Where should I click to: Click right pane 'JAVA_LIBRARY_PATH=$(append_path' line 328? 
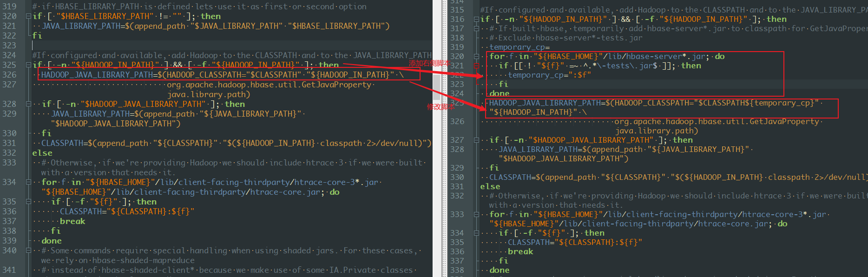pos(624,149)
